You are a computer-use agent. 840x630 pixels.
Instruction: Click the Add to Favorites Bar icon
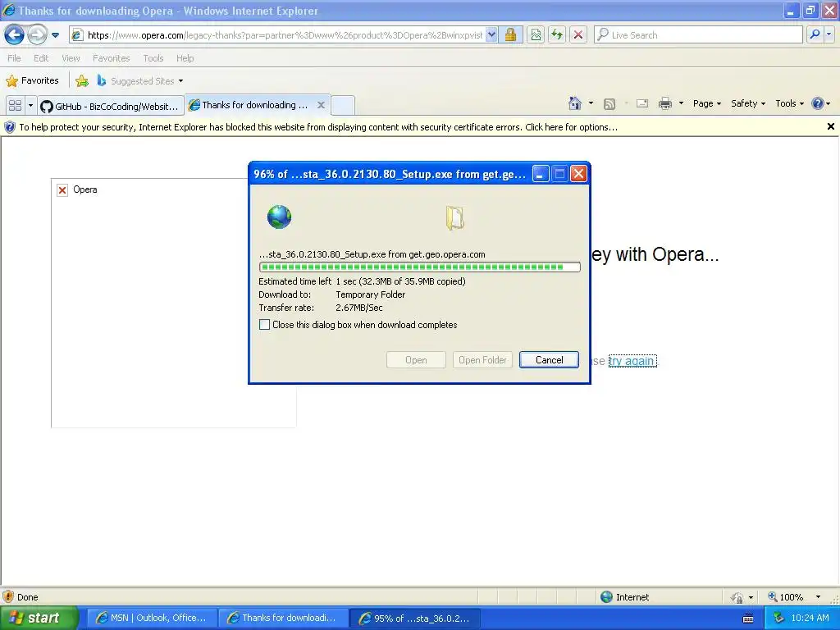click(x=82, y=81)
